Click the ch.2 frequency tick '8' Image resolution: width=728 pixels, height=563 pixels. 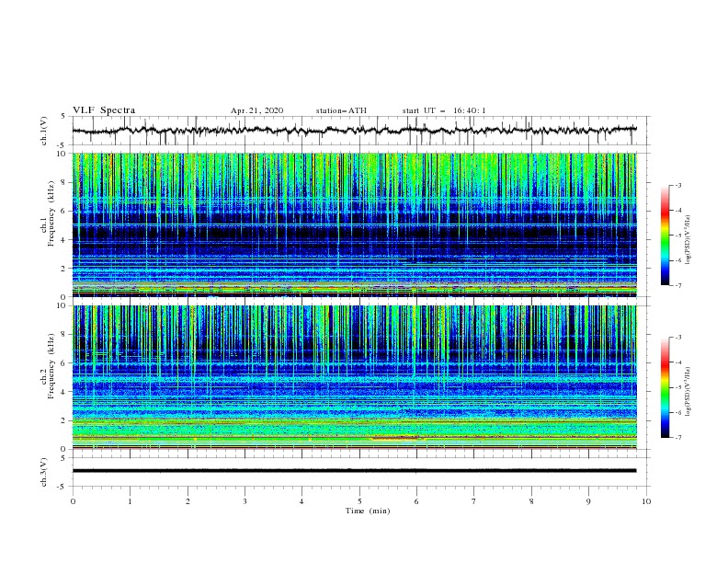tap(63, 335)
